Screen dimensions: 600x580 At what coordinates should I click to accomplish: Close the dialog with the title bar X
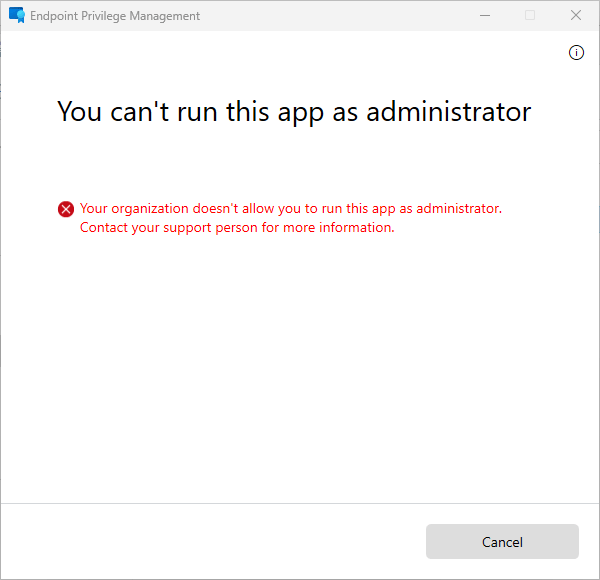[x=576, y=16]
